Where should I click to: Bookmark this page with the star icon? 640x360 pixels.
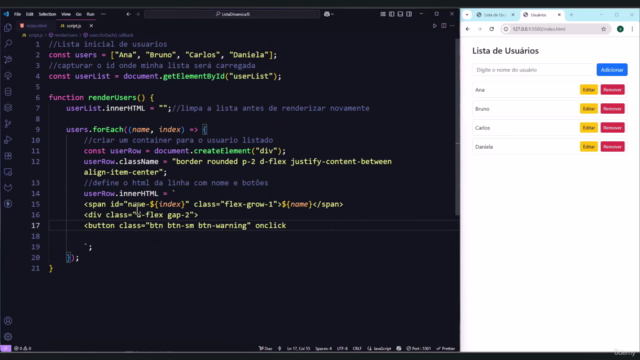click(604, 29)
